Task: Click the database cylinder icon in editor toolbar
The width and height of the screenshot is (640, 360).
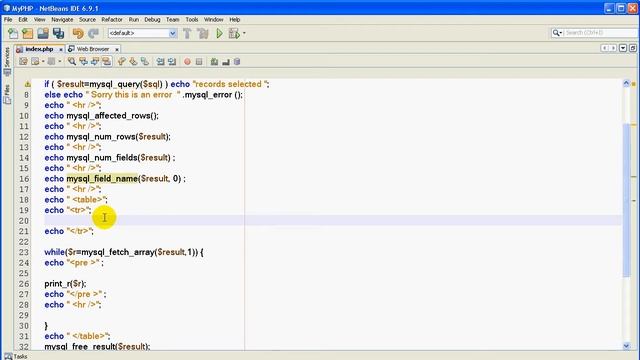Action: [x=237, y=62]
